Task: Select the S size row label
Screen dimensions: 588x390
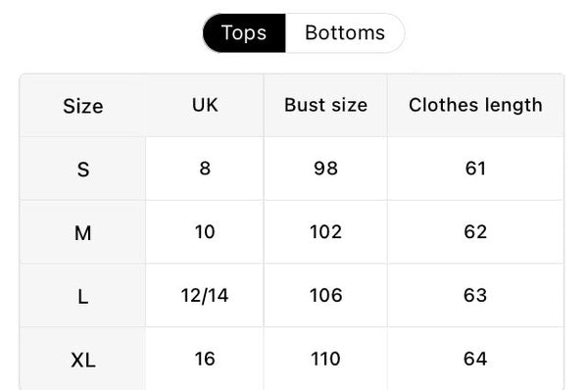Action: click(83, 170)
